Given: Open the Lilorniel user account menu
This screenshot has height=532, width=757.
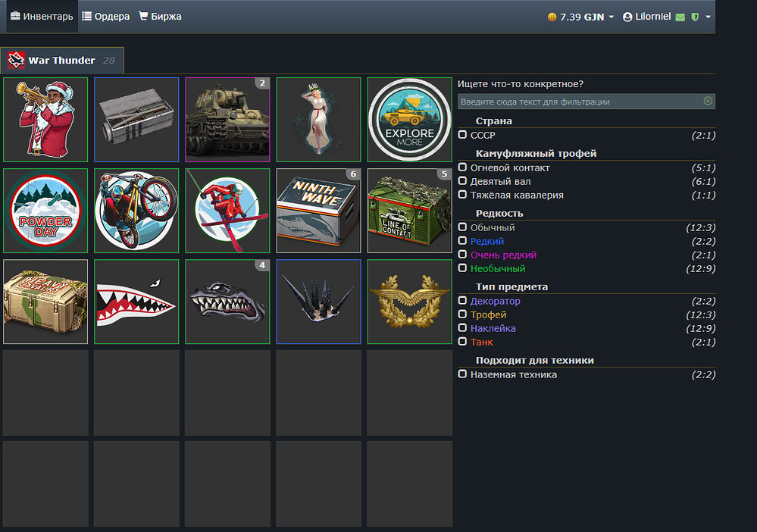Looking at the screenshot, I should pyautogui.click(x=647, y=17).
